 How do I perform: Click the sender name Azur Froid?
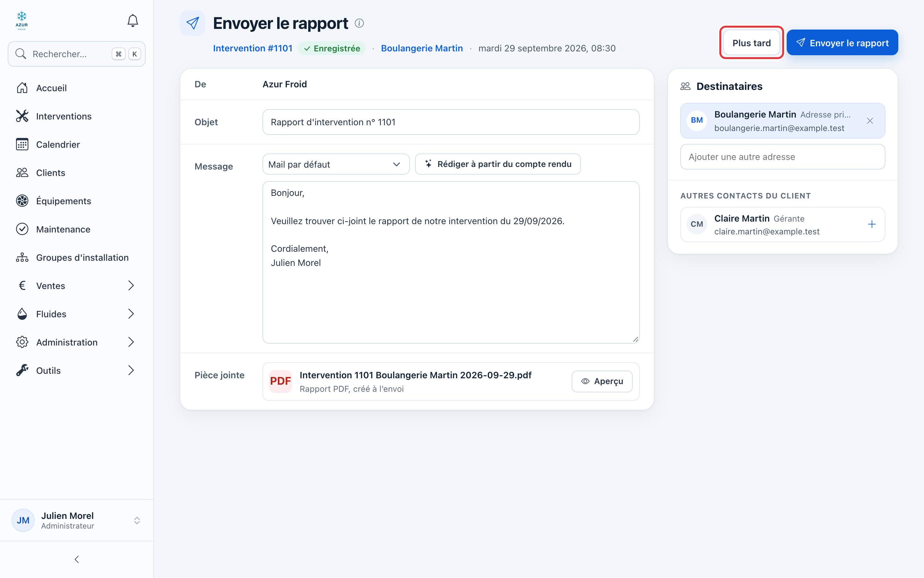(285, 84)
